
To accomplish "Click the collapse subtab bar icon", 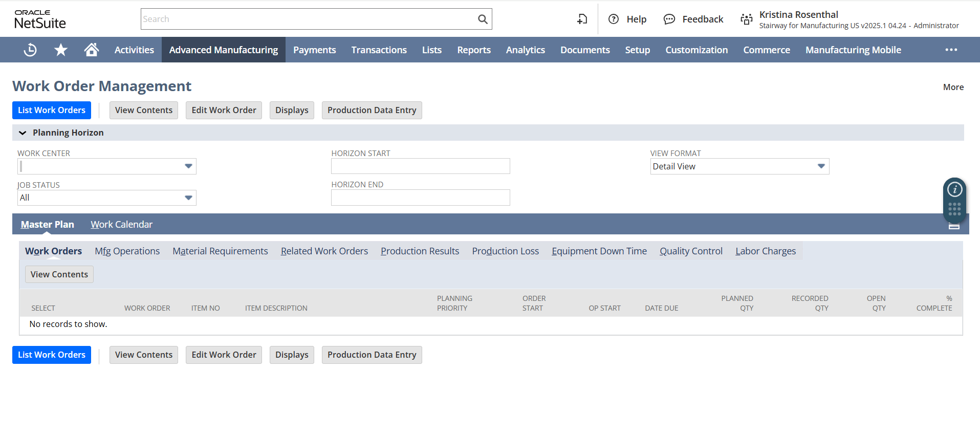I will coord(954,226).
